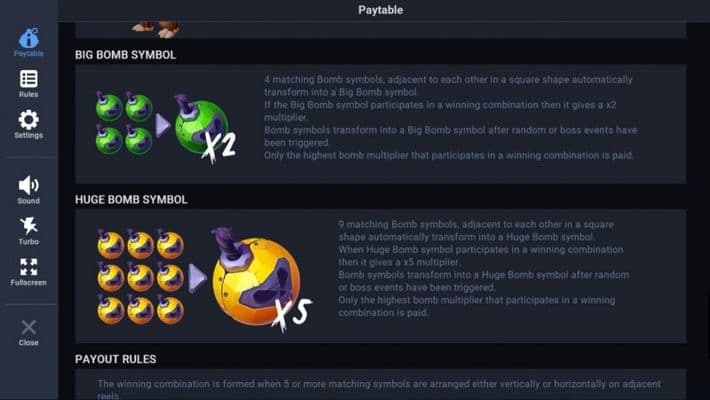Viewport: 710px width, 400px height.
Task: Toggle Turbo mode lightning icon
Action: click(29, 230)
